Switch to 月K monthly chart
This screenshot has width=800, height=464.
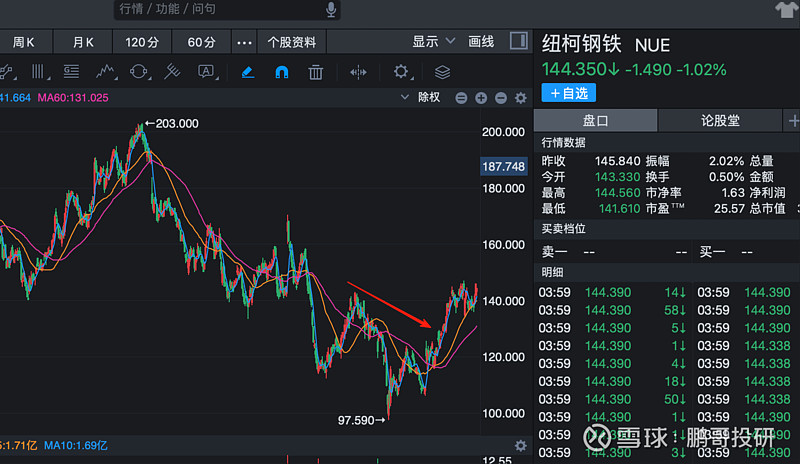(83, 42)
